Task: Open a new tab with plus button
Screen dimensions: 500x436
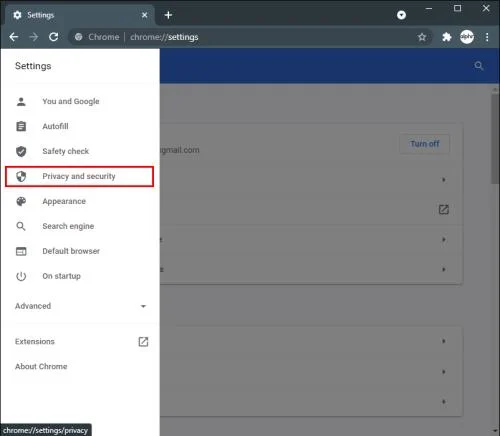Action: tap(168, 15)
